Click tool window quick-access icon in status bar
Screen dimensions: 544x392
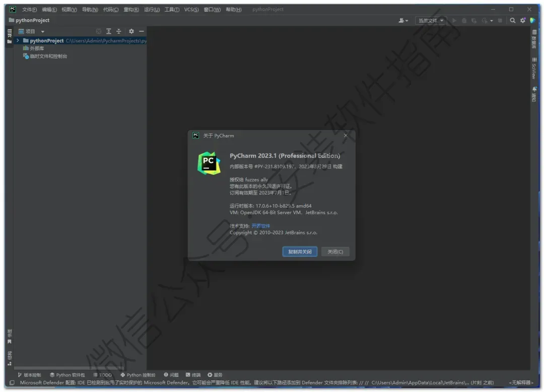pyautogui.click(x=12, y=382)
